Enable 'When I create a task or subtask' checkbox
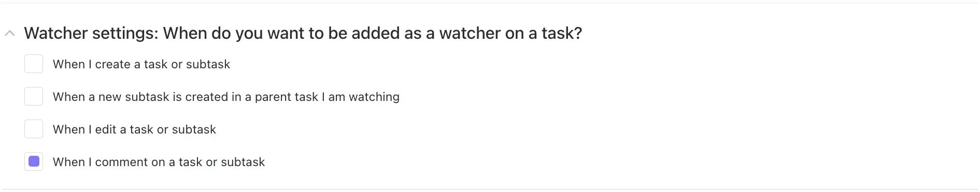Image resolution: width=980 pixels, height=192 pixels. coord(34,64)
